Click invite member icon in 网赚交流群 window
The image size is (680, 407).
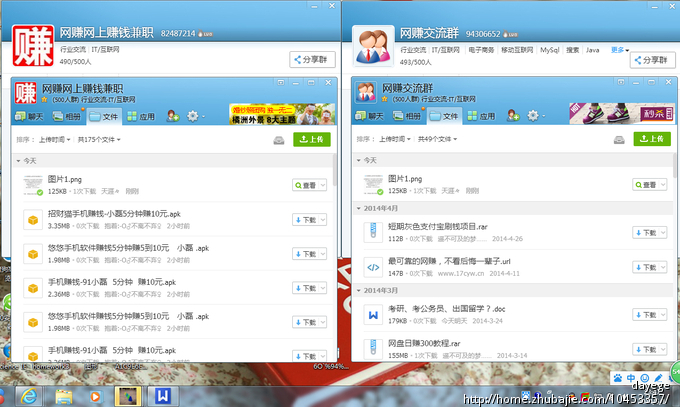click(513, 115)
